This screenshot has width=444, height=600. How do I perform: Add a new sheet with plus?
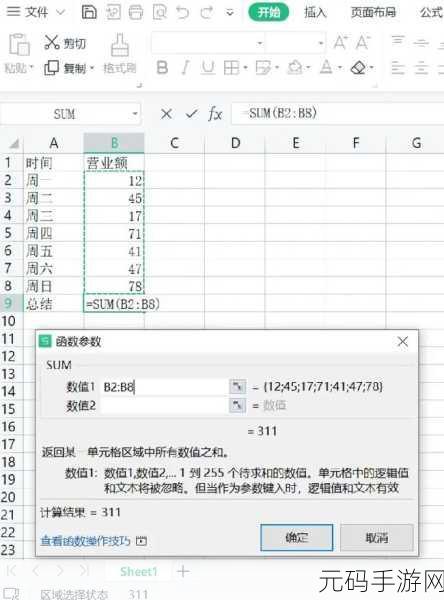183,571
